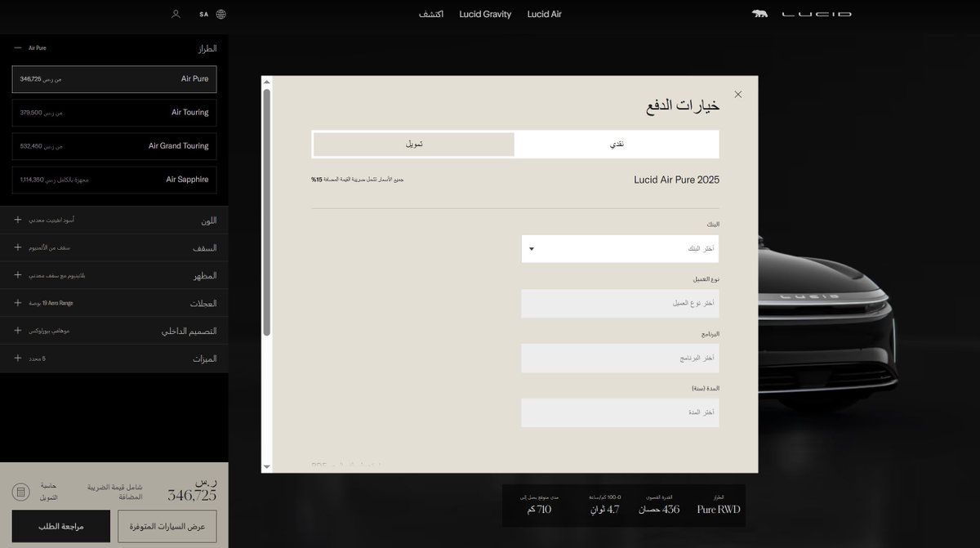
Task: Click the مراجعة الطلب button
Action: (61, 527)
